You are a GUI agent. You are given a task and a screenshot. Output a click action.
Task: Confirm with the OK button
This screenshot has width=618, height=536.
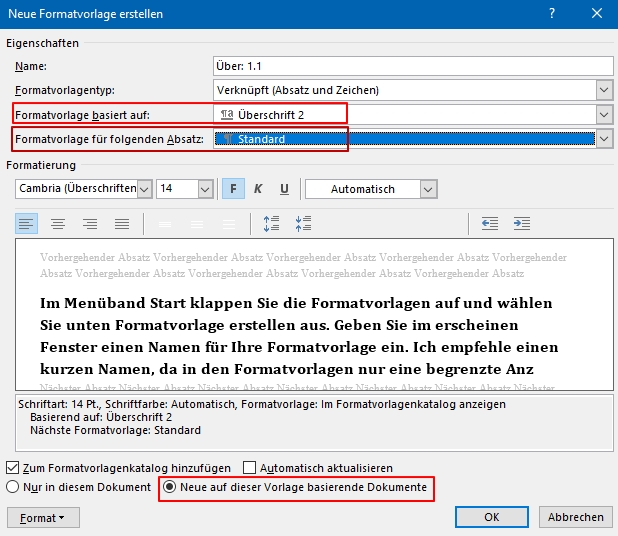click(x=491, y=517)
